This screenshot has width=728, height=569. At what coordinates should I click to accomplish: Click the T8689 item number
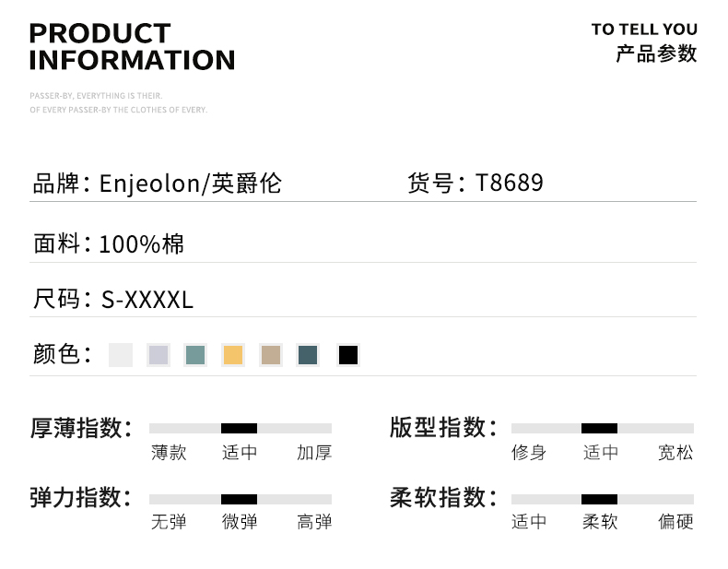click(x=510, y=184)
